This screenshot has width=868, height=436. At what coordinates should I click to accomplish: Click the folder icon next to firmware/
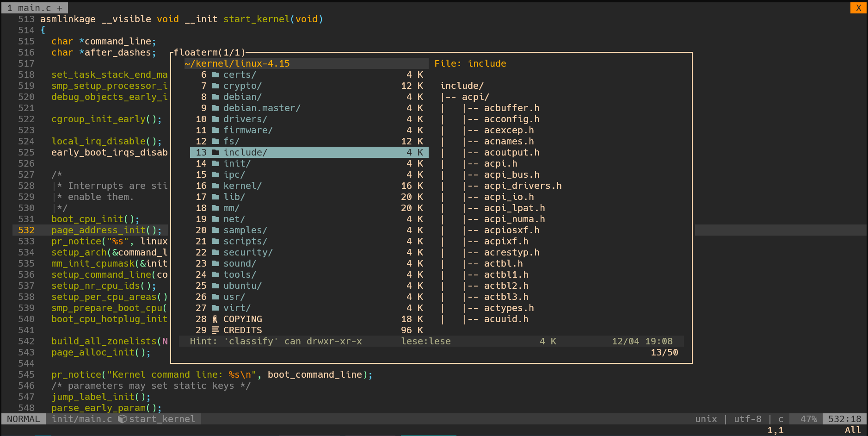coord(215,130)
